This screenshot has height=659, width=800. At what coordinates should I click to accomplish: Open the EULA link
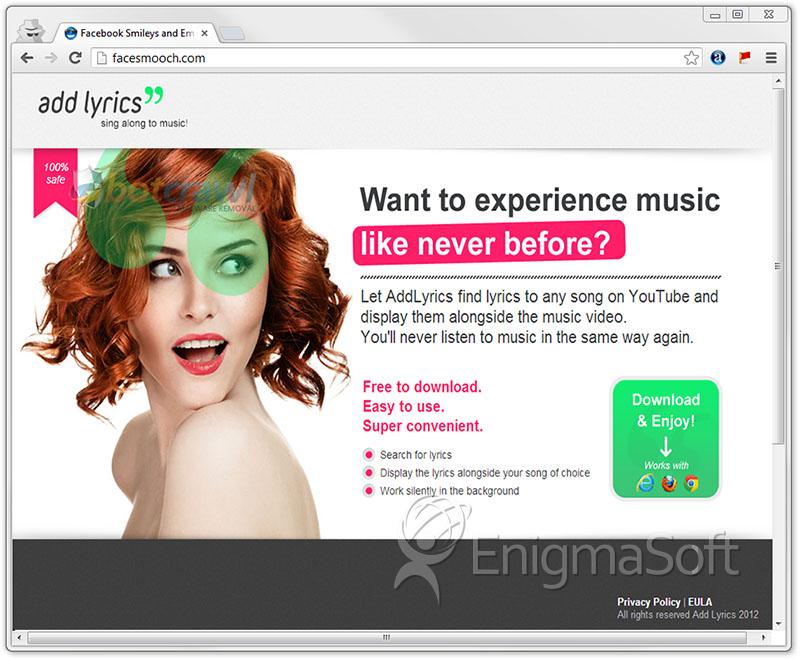tap(700, 602)
